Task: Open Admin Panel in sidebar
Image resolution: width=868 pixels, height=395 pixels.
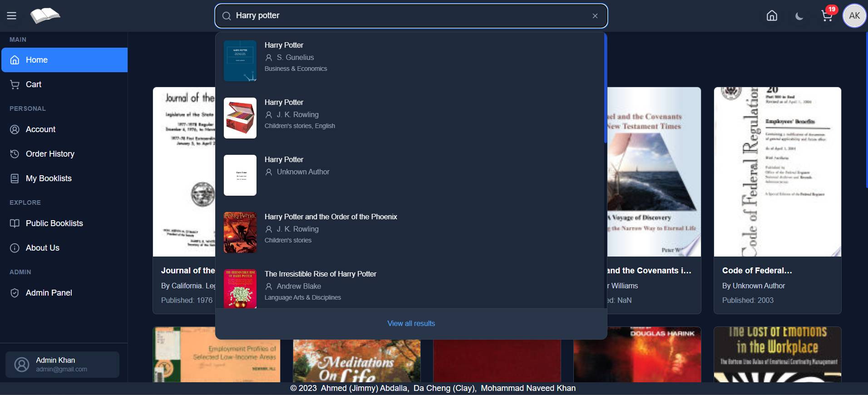Action: 64,293
